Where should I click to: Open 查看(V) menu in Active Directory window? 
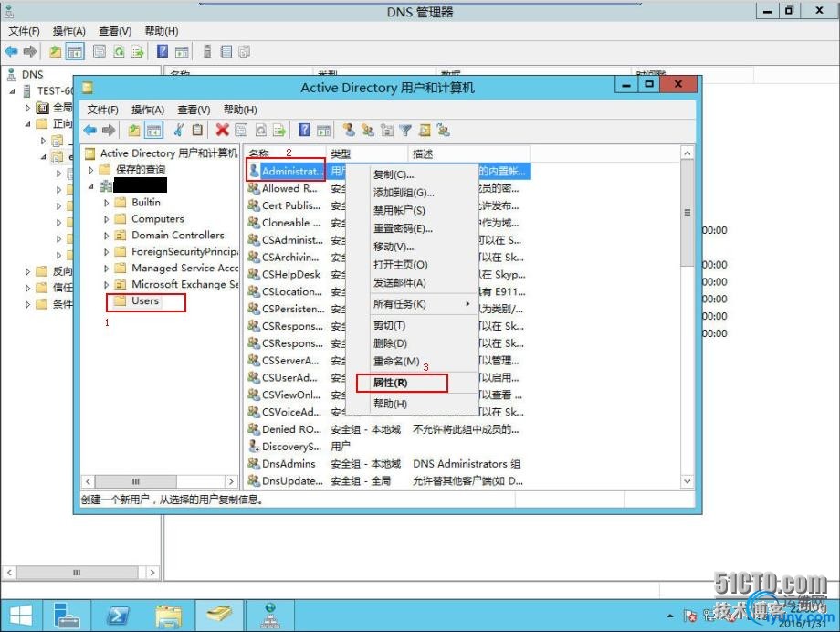point(194,110)
